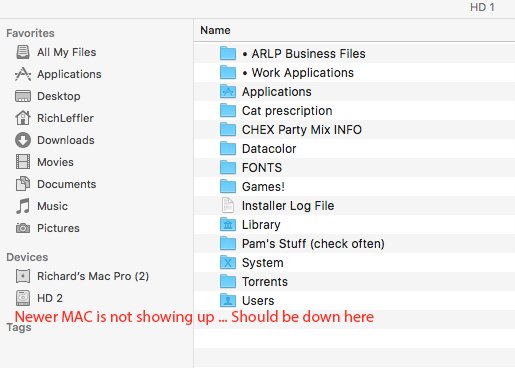Image resolution: width=515 pixels, height=368 pixels.
Task: Click the Cat prescription folder icon
Action: click(x=228, y=110)
